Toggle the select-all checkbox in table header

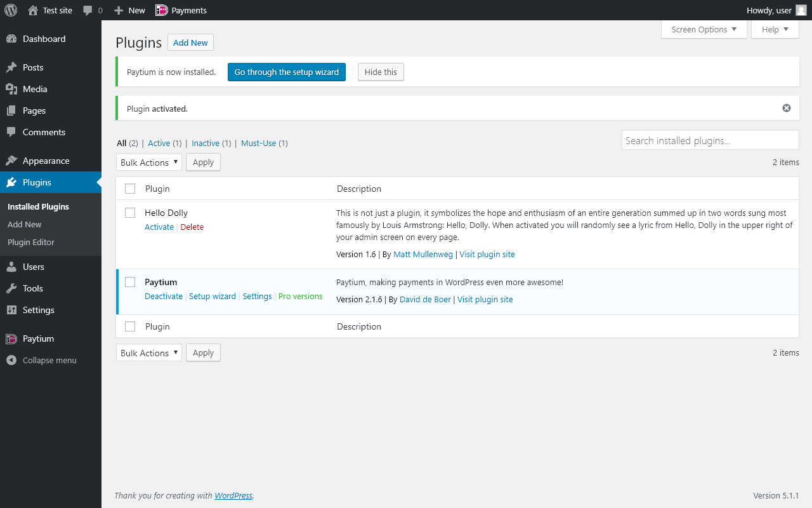click(x=130, y=189)
